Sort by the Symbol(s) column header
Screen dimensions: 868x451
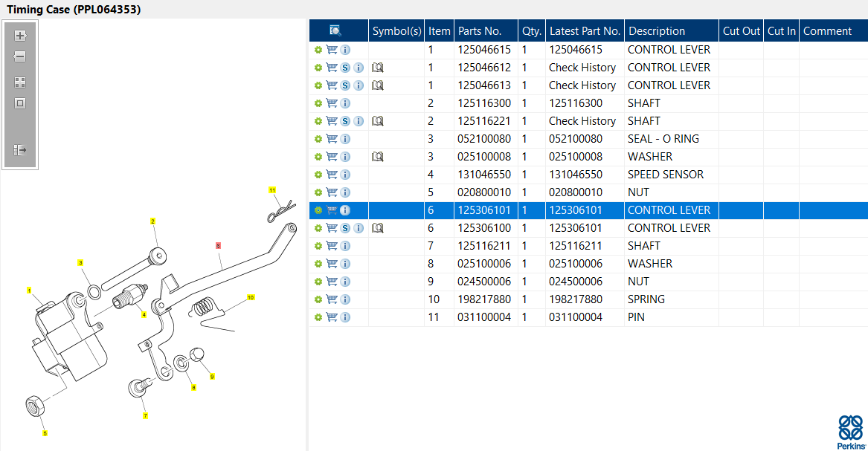point(396,31)
